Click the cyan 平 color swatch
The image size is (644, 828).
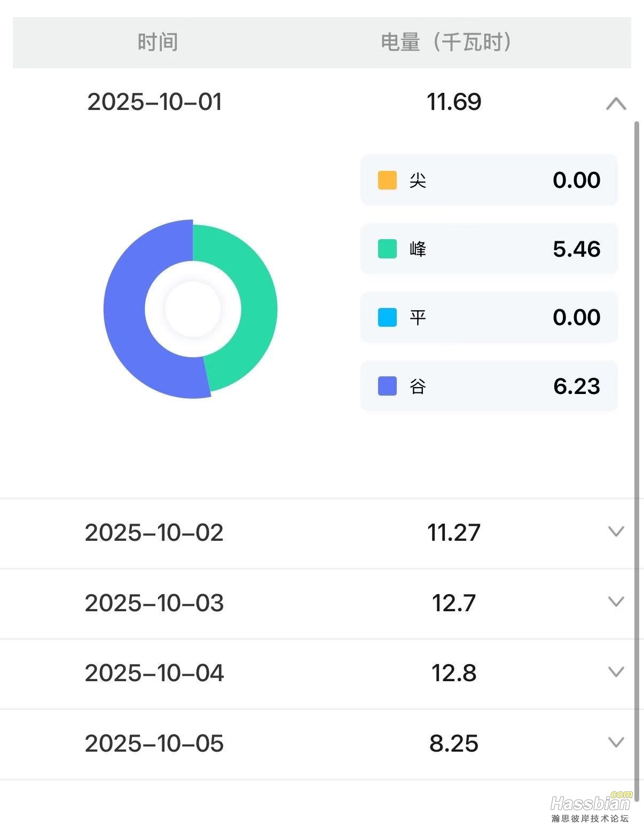click(387, 317)
